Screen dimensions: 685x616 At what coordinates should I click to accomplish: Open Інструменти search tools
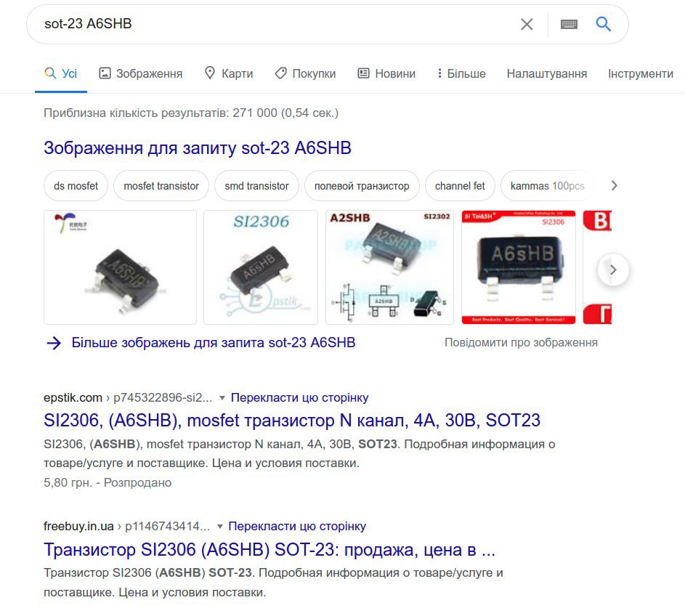click(641, 73)
